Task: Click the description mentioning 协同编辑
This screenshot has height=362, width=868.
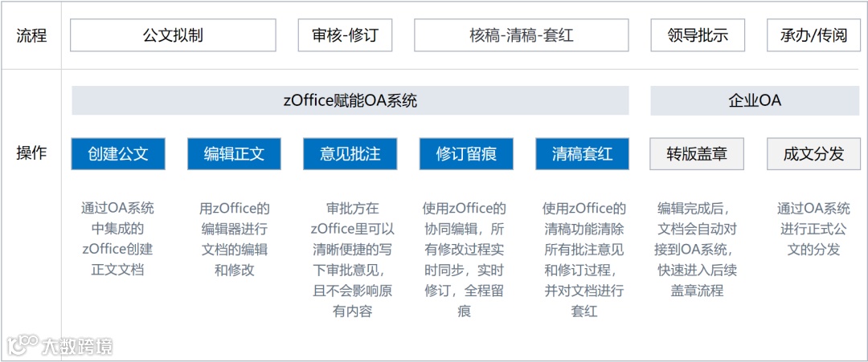Action: 464,260
